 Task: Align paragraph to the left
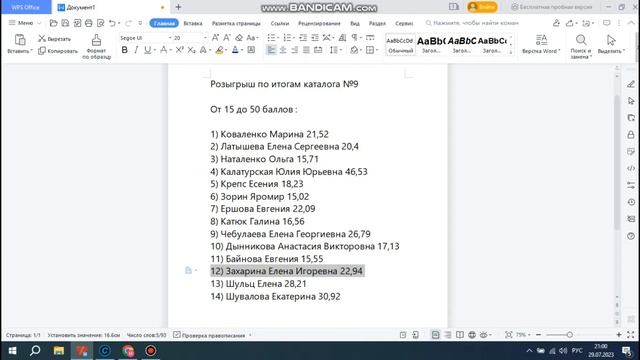271,50
